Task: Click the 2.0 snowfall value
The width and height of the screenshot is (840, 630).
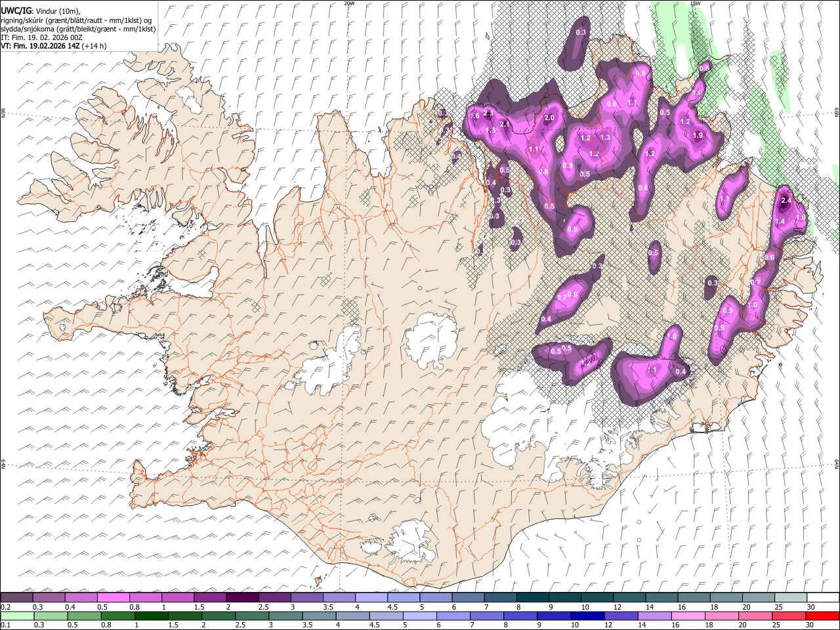Action: coord(550,117)
